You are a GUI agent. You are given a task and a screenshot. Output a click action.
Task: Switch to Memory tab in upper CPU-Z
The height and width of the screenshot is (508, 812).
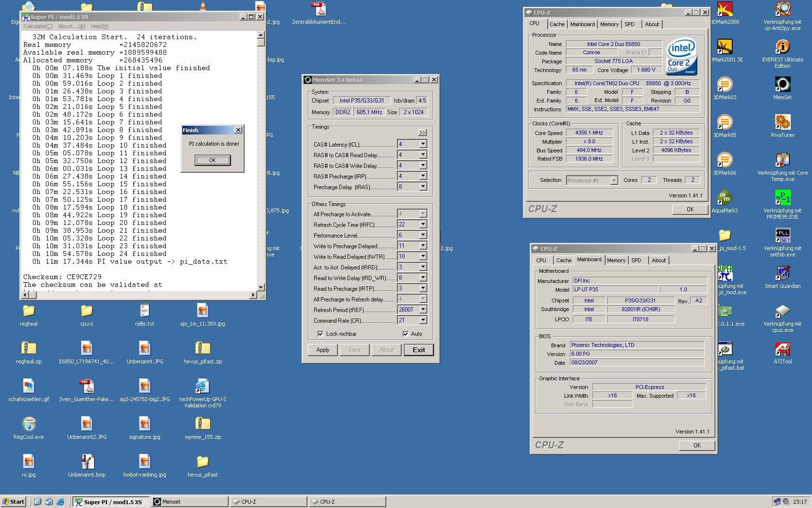pyautogui.click(x=609, y=24)
